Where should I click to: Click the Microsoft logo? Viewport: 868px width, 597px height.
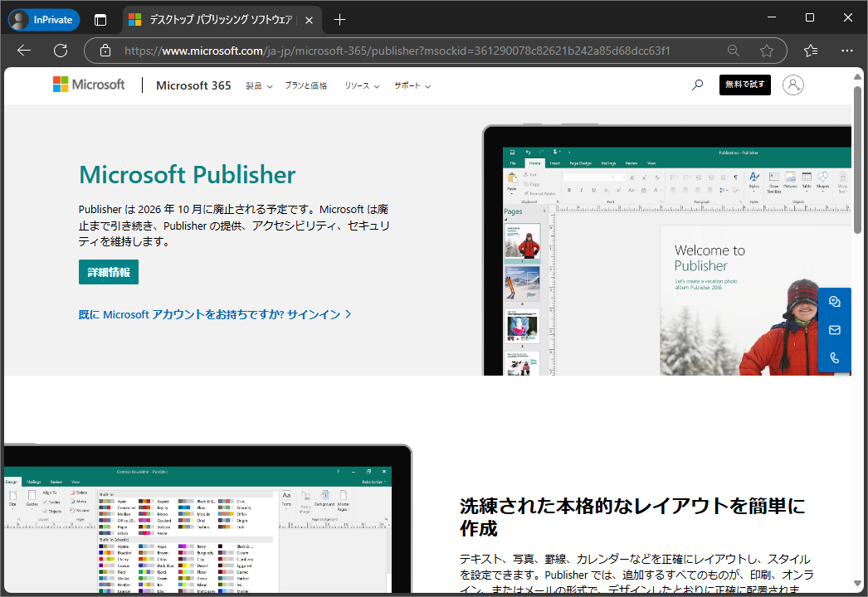pyautogui.click(x=89, y=85)
